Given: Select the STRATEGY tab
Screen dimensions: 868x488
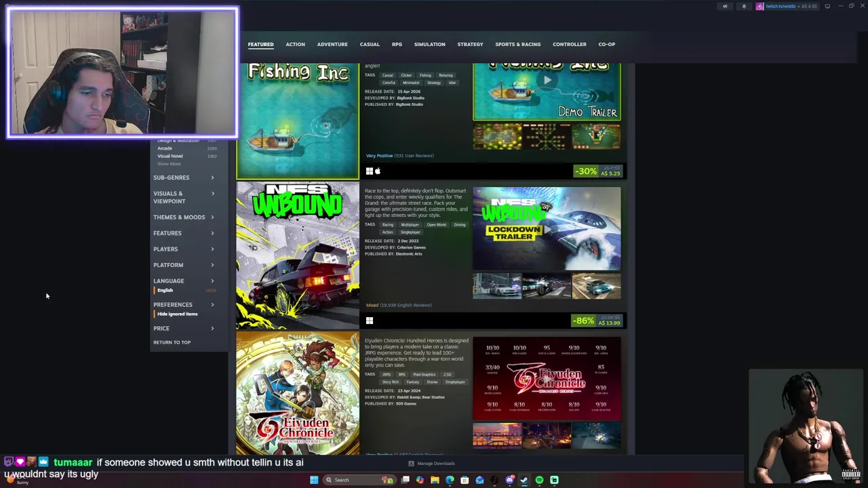Looking at the screenshot, I should 470,44.
